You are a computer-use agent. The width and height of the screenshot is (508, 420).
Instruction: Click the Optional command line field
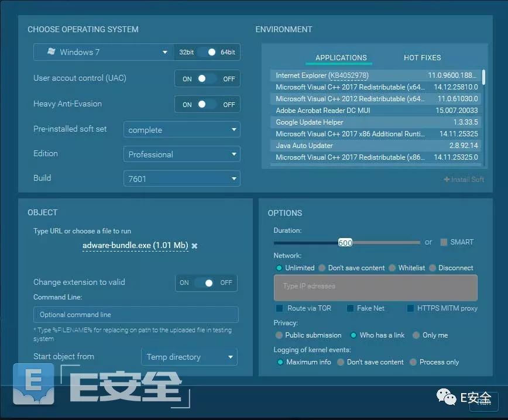pos(136,315)
